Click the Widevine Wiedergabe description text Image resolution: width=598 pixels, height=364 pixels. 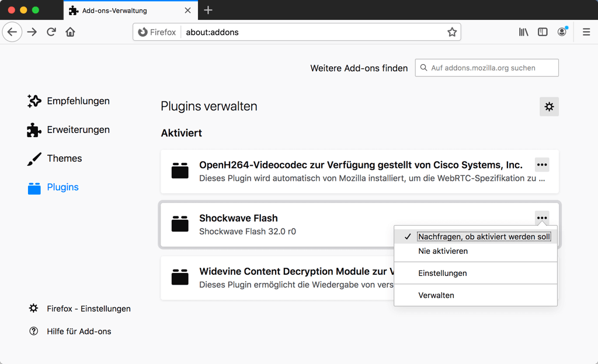point(296,285)
